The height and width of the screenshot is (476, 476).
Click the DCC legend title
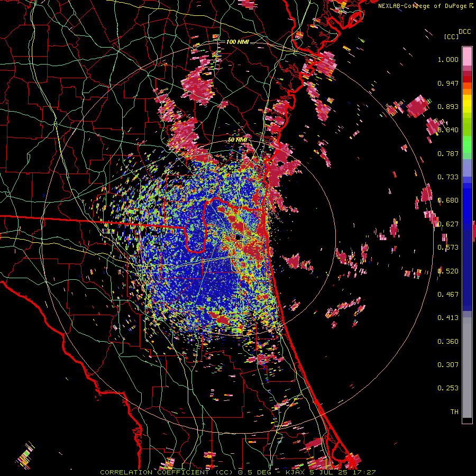(464, 31)
